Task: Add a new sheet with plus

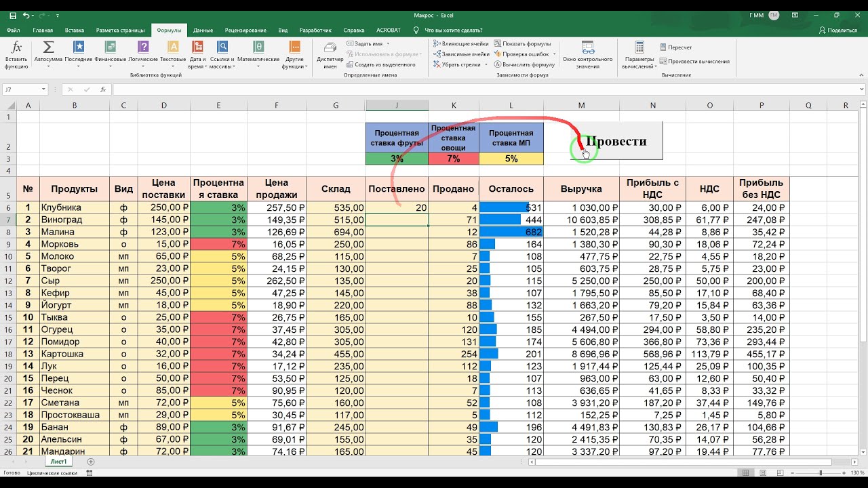Action: tap(91, 462)
